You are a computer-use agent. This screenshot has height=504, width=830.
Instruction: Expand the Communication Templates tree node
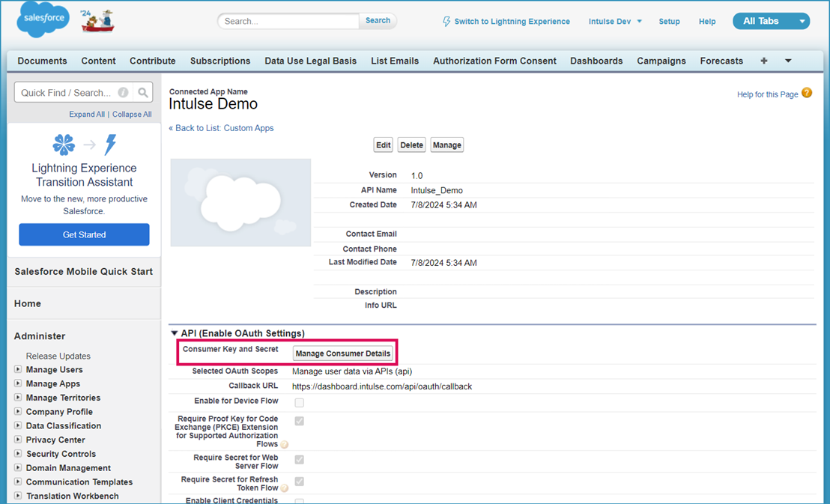click(18, 482)
